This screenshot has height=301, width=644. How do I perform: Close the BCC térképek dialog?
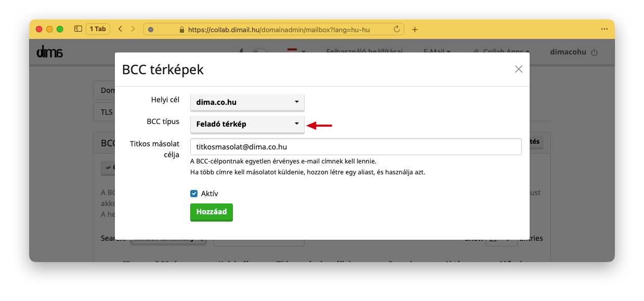[518, 69]
